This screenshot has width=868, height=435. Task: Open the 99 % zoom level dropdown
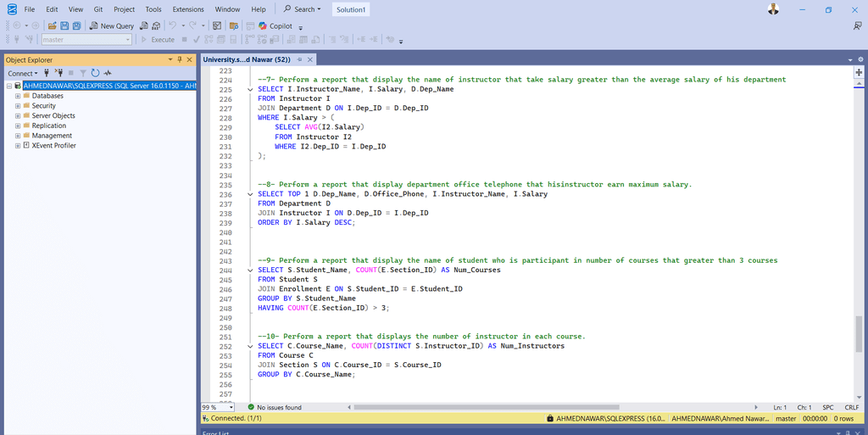(231, 408)
